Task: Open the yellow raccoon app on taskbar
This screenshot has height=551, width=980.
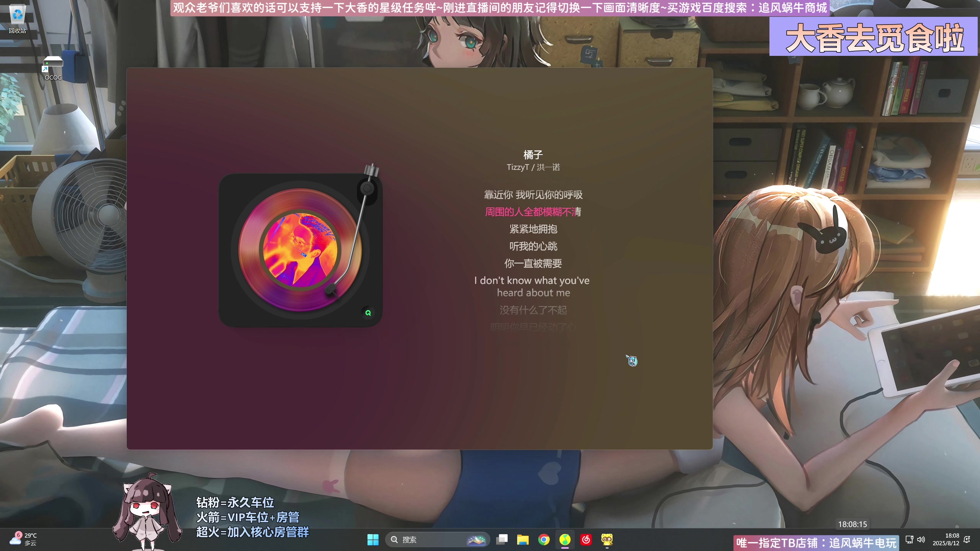Action: tap(607, 540)
